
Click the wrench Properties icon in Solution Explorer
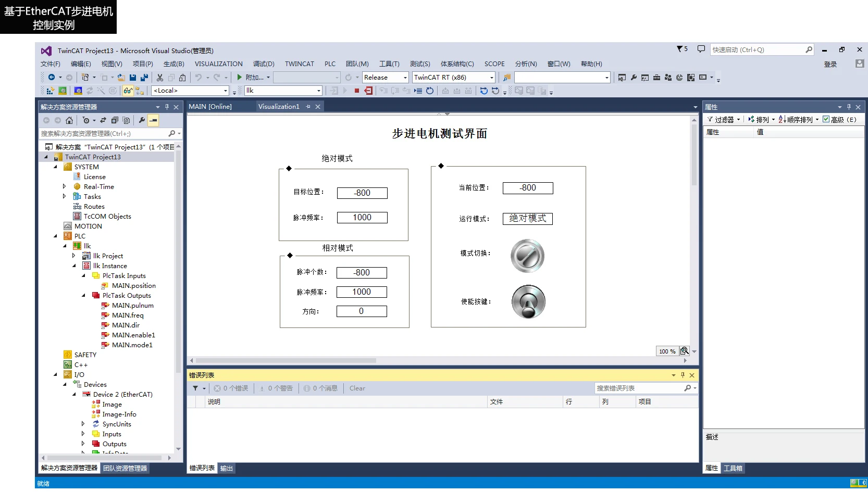tap(142, 120)
